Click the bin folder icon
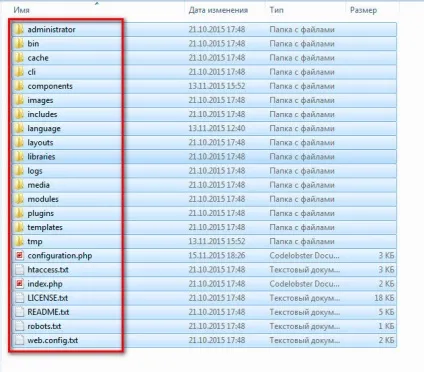The image size is (424, 372). [19, 43]
